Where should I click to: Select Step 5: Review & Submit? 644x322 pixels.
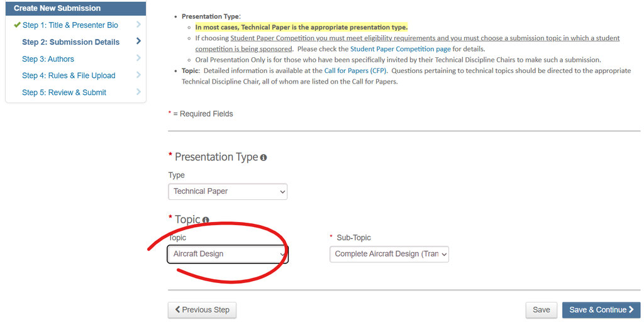coord(64,92)
